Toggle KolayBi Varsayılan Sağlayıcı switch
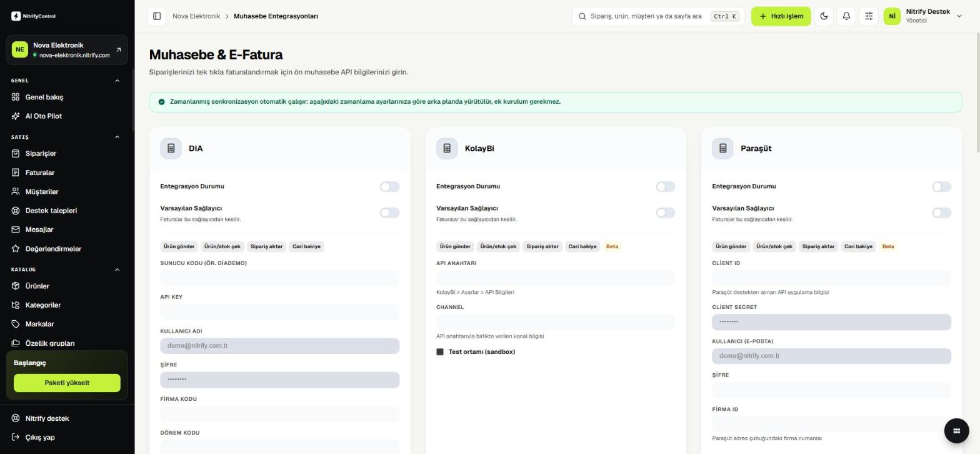 [666, 213]
